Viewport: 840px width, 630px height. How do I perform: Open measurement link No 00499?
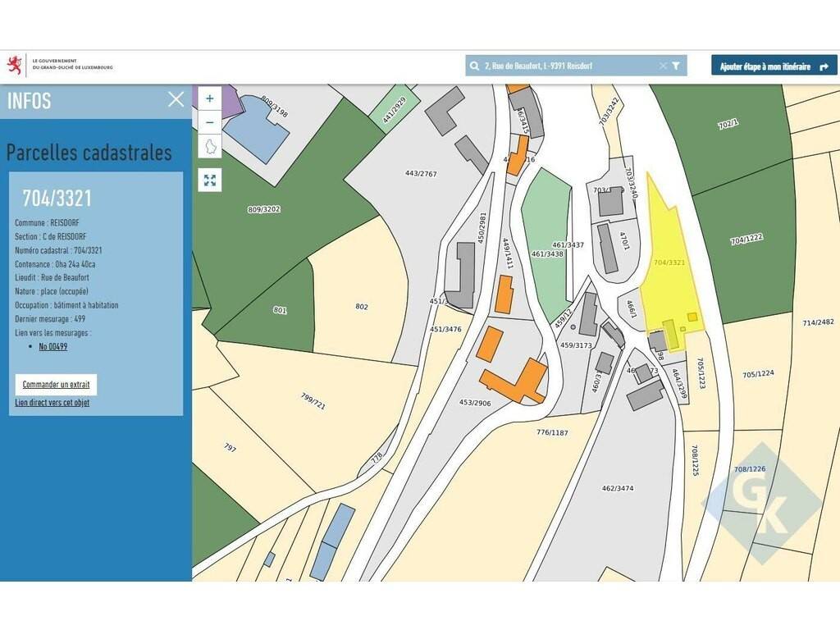pos(53,346)
